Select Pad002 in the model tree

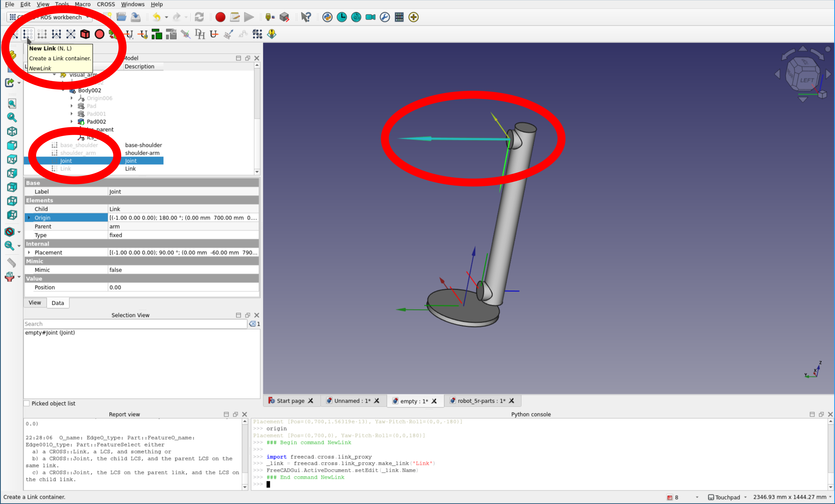click(96, 121)
